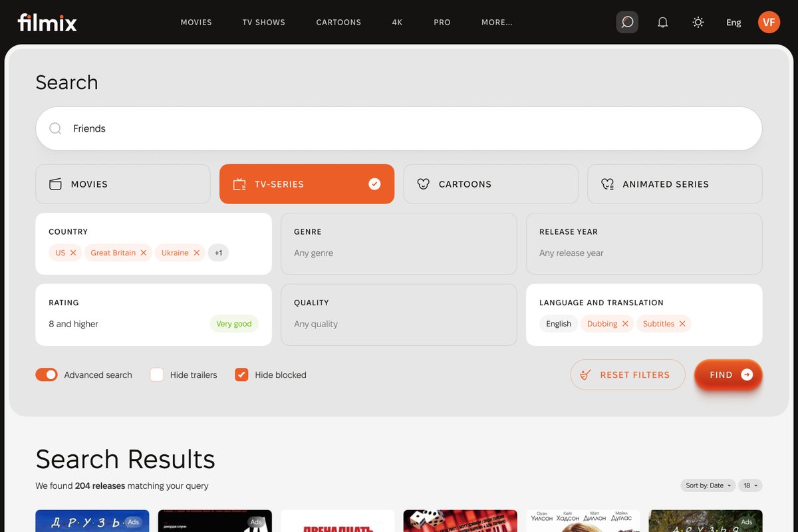The height and width of the screenshot is (532, 798).
Task: Open the search icon in header
Action: (x=627, y=22)
